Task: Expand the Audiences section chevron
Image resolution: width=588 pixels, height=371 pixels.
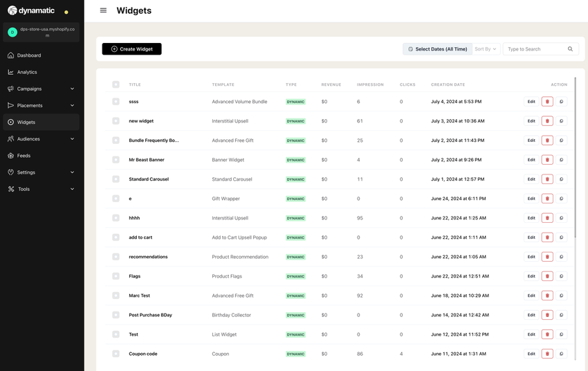Action: click(x=73, y=139)
